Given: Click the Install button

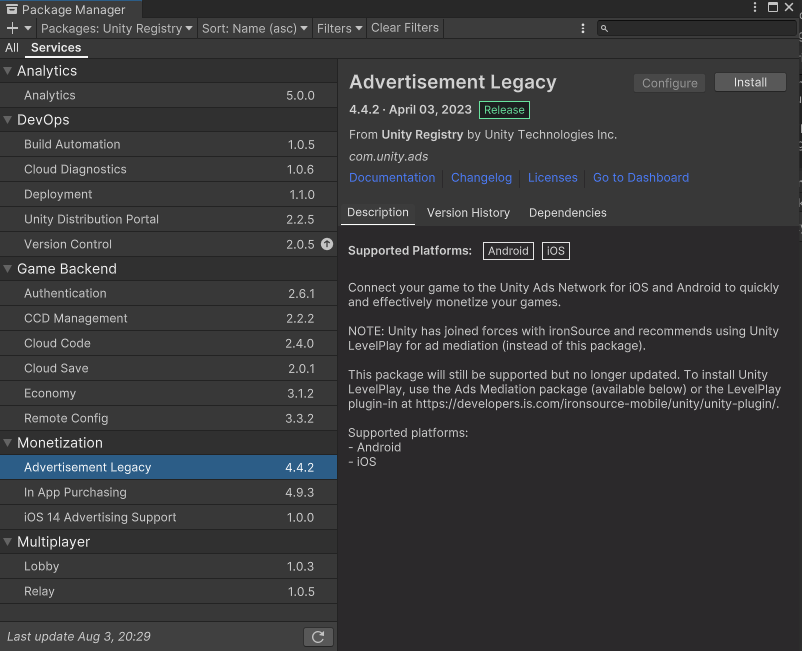Looking at the screenshot, I should coord(750,83).
